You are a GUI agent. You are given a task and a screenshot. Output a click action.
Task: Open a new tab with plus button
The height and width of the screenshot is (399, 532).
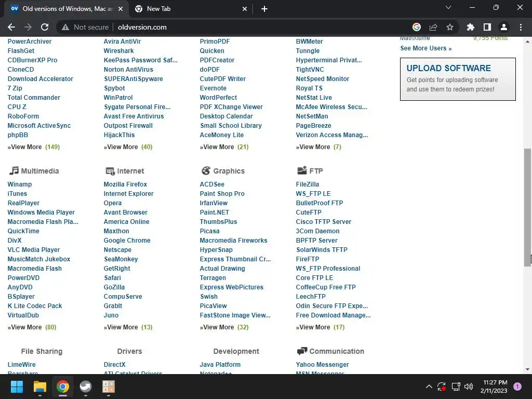pyautogui.click(x=264, y=9)
